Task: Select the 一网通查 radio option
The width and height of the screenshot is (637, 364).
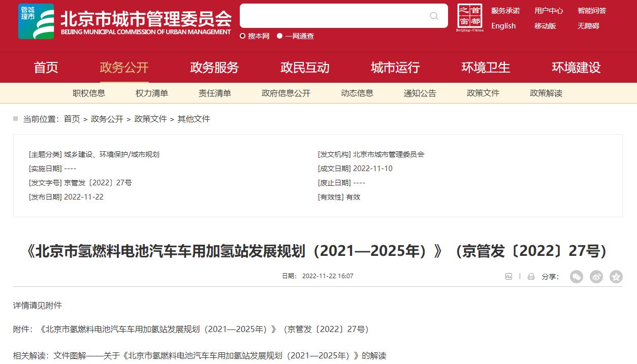Action: [x=280, y=36]
